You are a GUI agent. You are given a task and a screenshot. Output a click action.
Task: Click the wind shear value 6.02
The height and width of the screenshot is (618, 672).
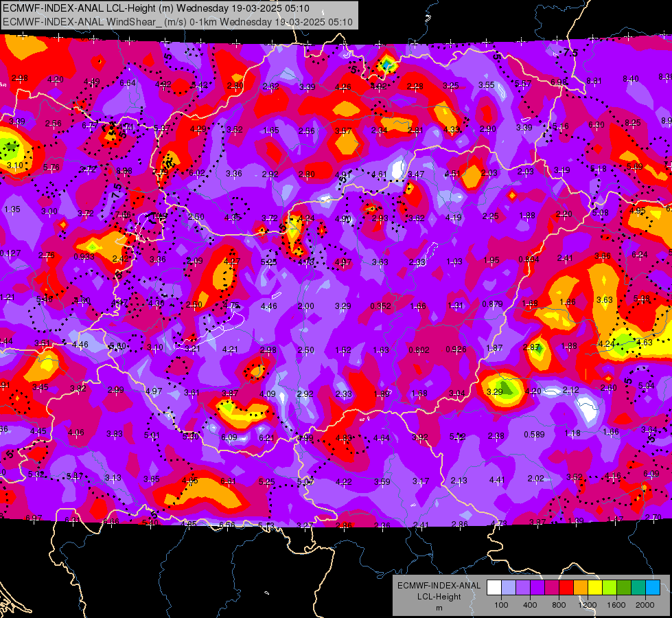click(x=197, y=173)
